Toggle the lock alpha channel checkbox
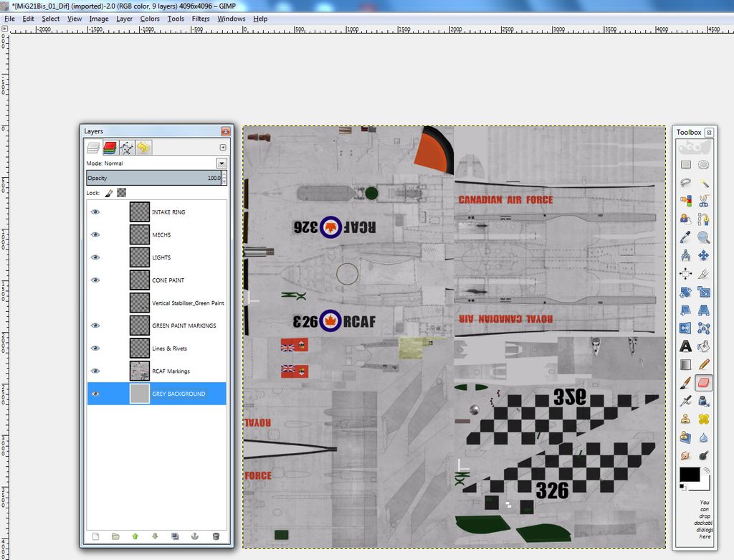Image resolution: width=734 pixels, height=560 pixels. pos(122,193)
